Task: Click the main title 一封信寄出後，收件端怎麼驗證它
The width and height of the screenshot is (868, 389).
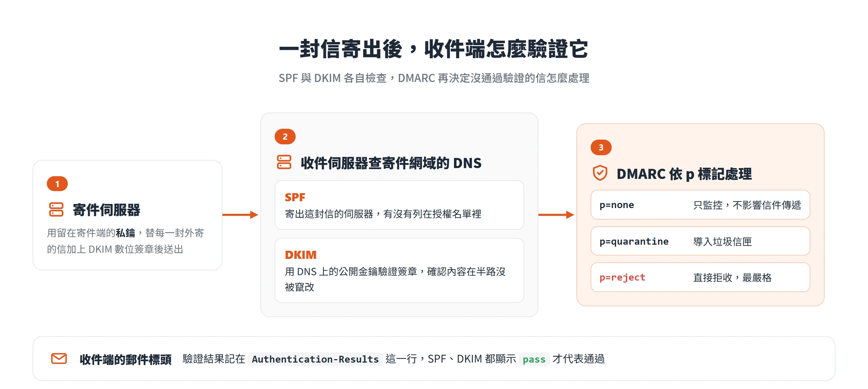Action: [x=434, y=49]
